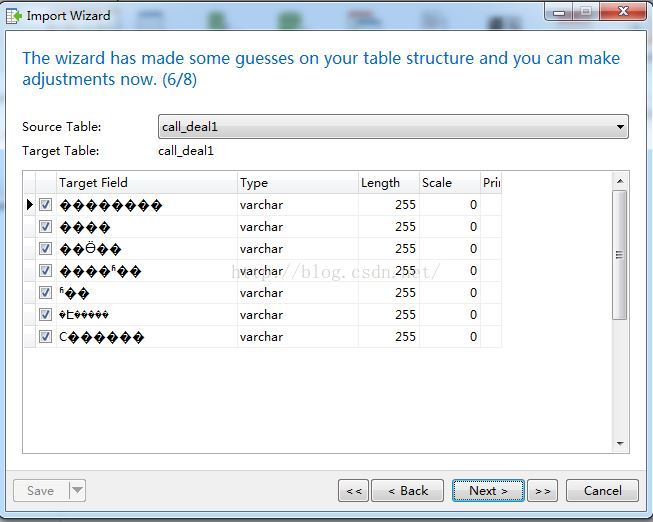Click the Target Field column header
Screen dimensions: 653x522
pos(147,183)
